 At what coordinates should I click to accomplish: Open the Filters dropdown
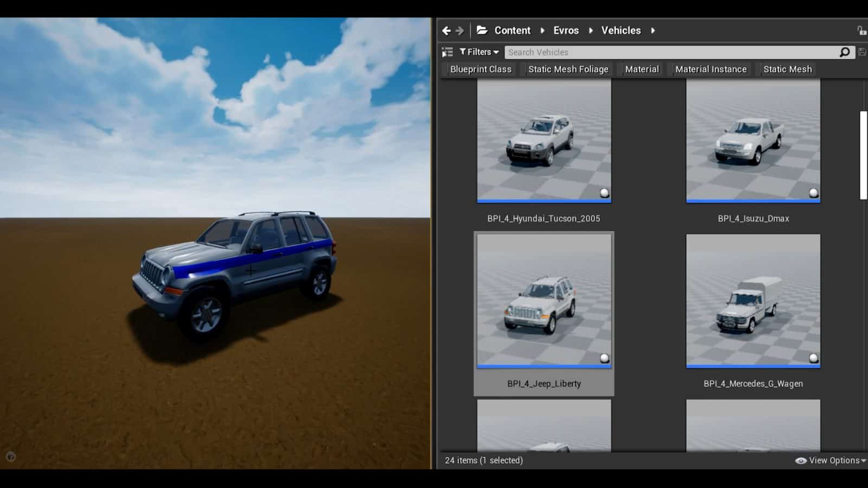tap(478, 52)
